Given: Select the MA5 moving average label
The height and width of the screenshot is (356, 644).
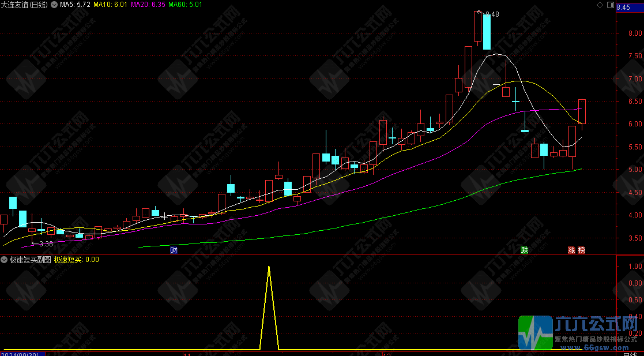Looking at the screenshot, I should pos(75,5).
